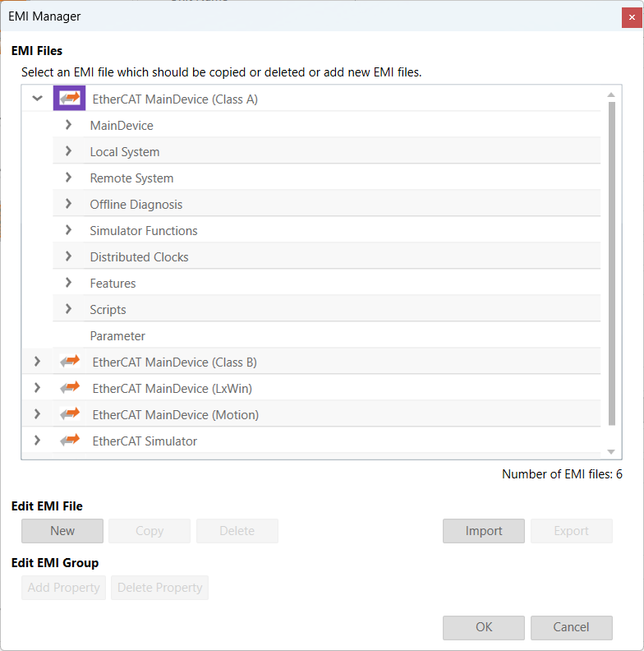The height and width of the screenshot is (651, 644).
Task: Expand the Offline Diagnosis group
Action: click(69, 204)
